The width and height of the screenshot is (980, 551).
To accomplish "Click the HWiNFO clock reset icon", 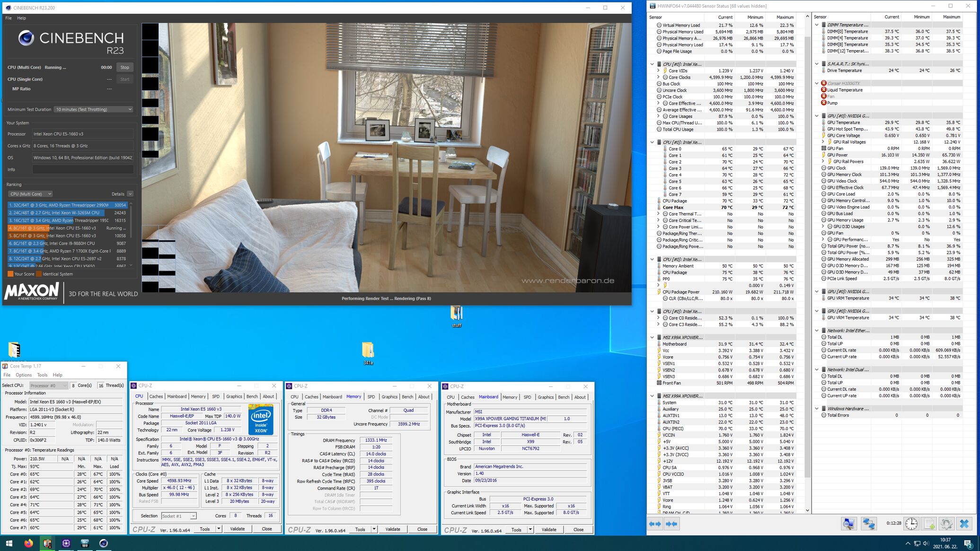I will tap(911, 524).
